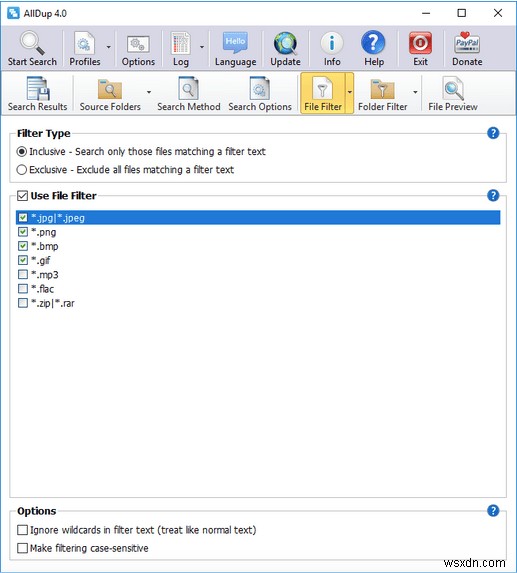This screenshot has width=517, height=573.
Task: Open the Log icon
Action: click(x=180, y=43)
